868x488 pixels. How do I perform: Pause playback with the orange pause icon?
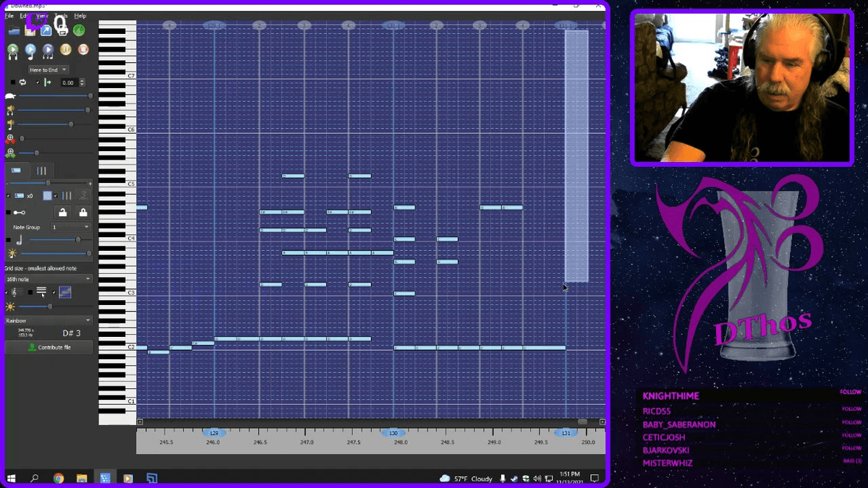pos(66,50)
